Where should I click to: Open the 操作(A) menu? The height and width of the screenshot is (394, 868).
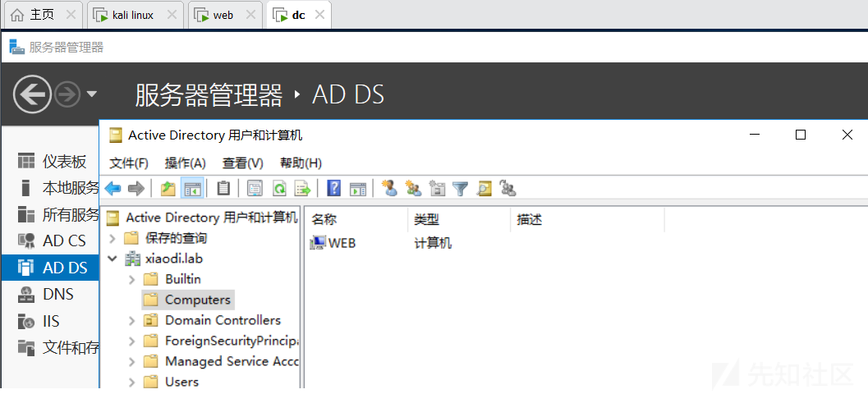(x=186, y=163)
